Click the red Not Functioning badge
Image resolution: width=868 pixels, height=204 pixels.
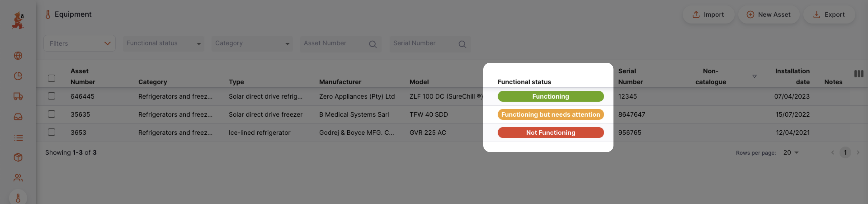551,133
